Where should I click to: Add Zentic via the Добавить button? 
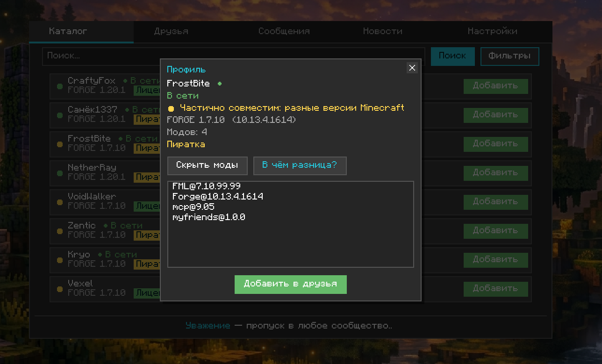[495, 231]
